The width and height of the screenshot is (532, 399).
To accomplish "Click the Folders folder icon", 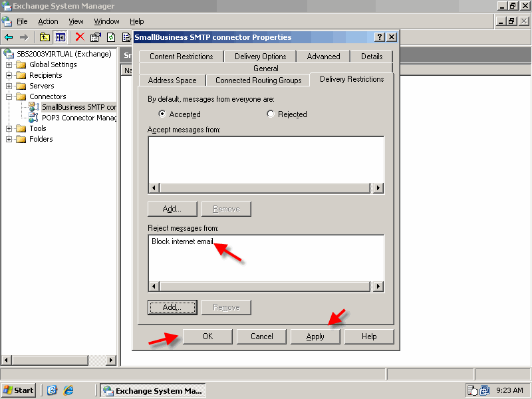I will [21, 139].
